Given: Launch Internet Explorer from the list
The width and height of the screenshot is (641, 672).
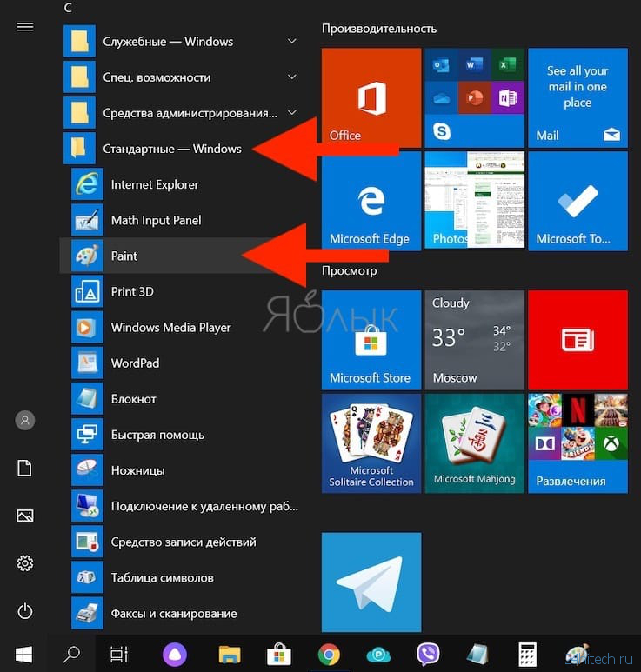Looking at the screenshot, I should pos(182,184).
